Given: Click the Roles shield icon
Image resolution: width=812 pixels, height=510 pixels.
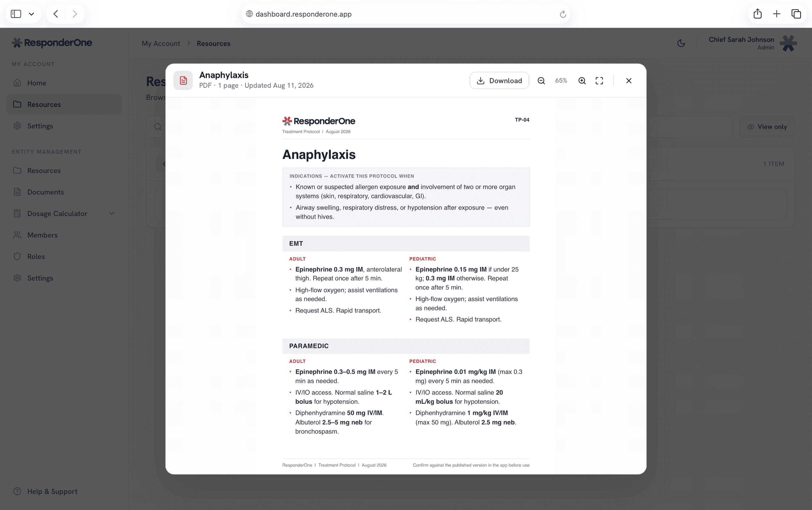Looking at the screenshot, I should coord(17,256).
